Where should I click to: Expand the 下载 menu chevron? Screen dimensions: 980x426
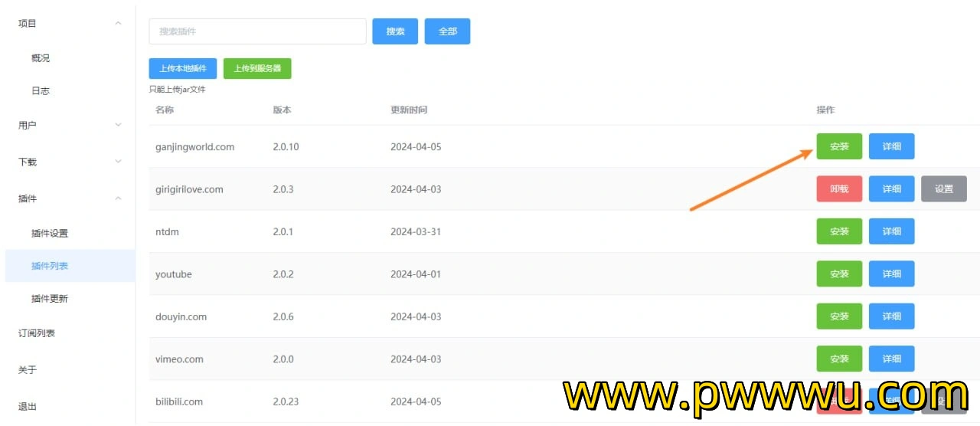[118, 162]
